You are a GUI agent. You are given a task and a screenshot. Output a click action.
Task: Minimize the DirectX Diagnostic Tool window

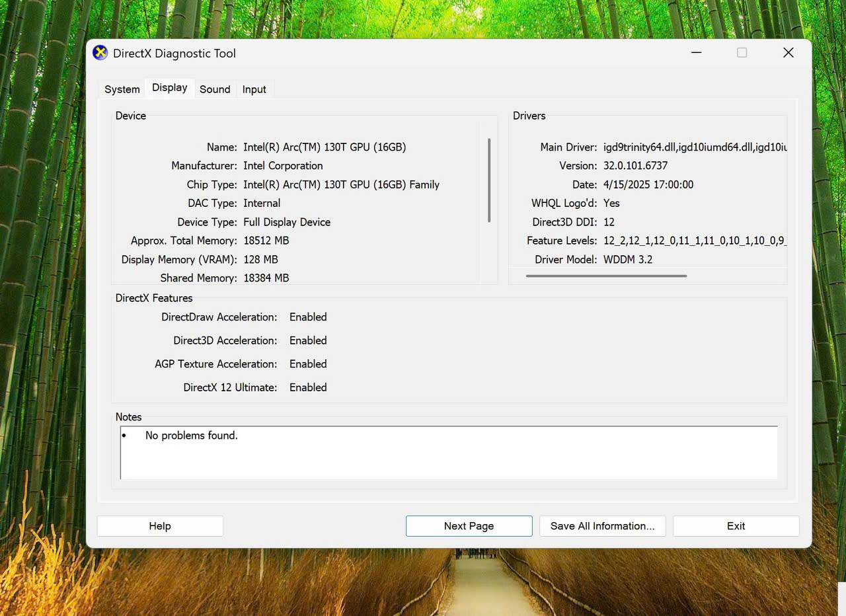tap(696, 53)
